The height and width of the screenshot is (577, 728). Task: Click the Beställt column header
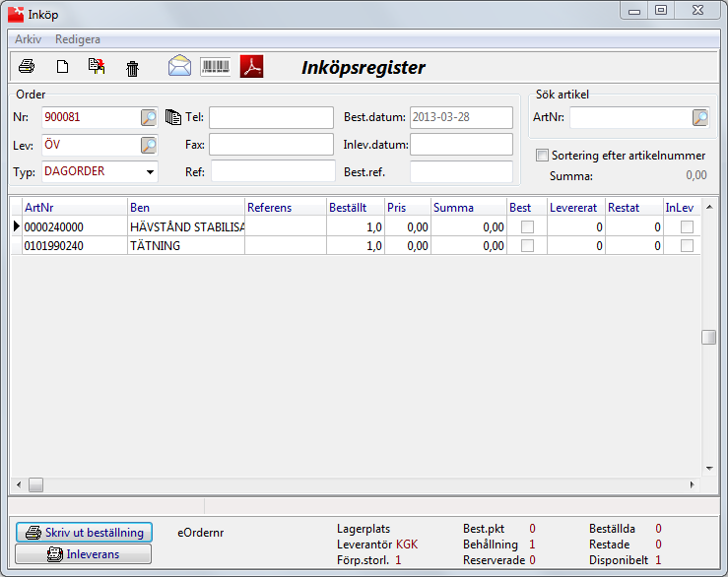click(356, 208)
